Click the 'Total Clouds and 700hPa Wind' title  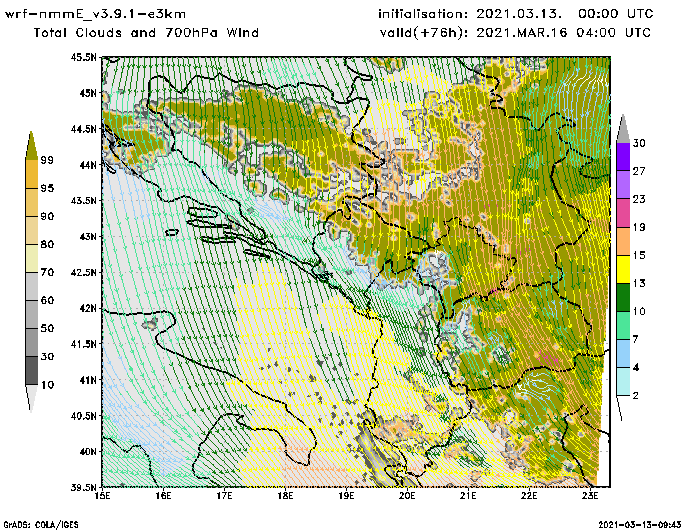pos(146,33)
